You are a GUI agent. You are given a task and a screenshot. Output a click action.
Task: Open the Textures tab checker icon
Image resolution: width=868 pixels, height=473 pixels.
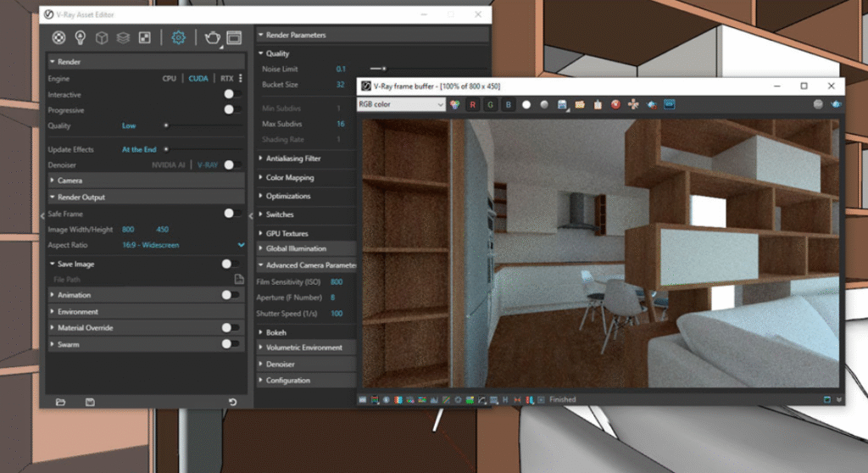pyautogui.click(x=144, y=37)
